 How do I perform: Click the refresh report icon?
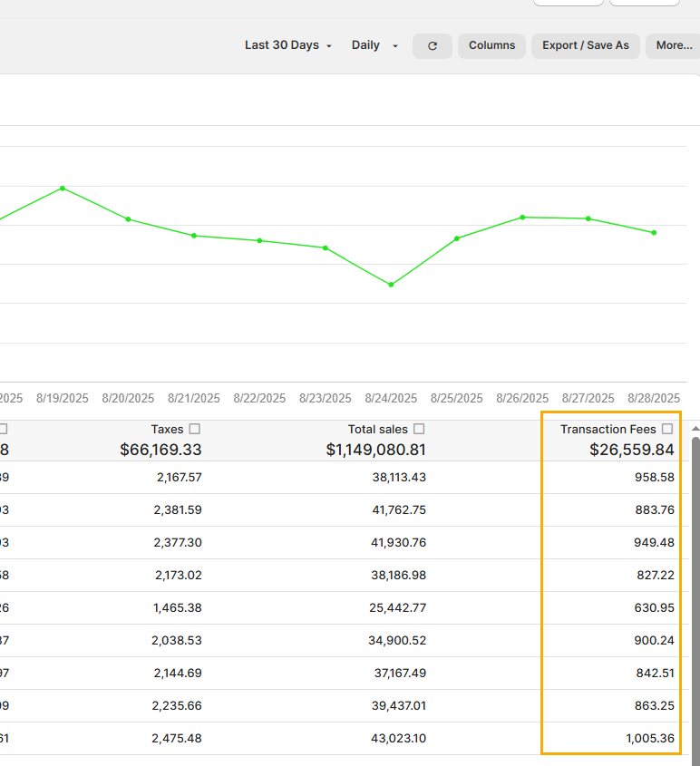(433, 46)
